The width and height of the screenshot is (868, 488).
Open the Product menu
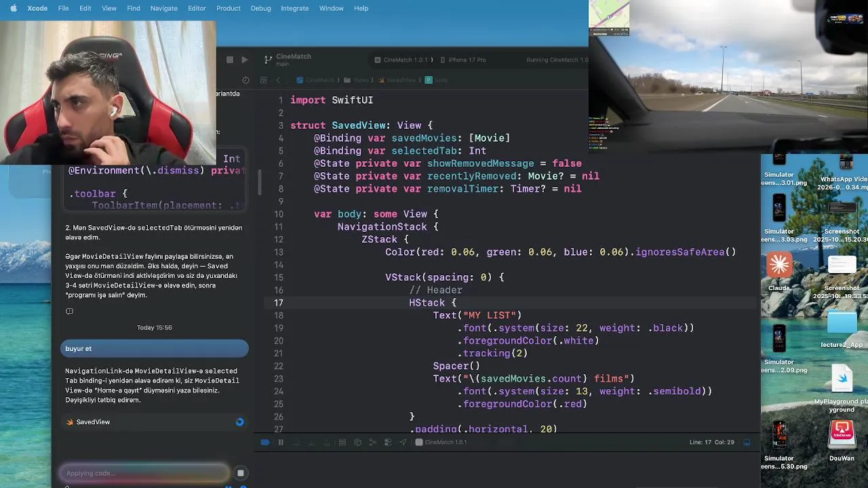[x=229, y=8]
